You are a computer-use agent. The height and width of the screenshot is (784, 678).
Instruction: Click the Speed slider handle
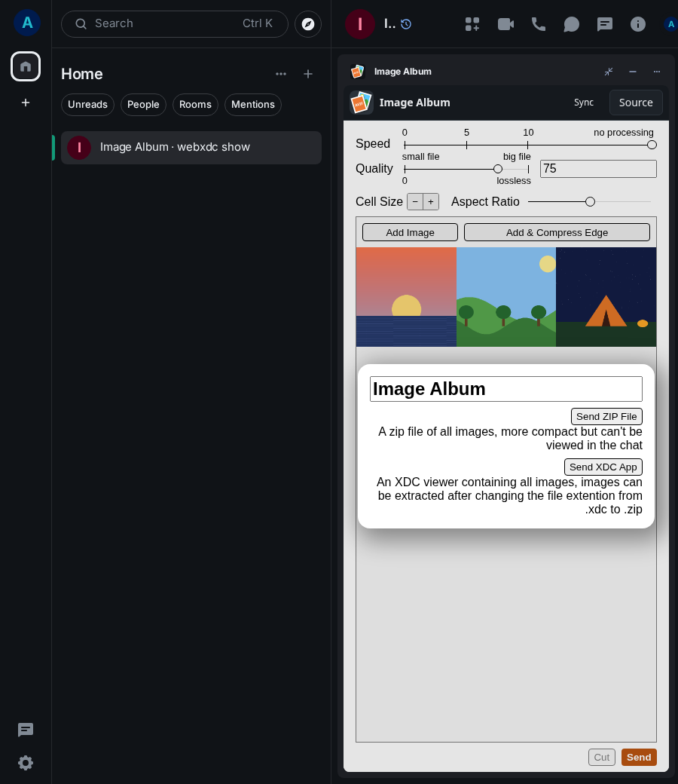pos(652,145)
